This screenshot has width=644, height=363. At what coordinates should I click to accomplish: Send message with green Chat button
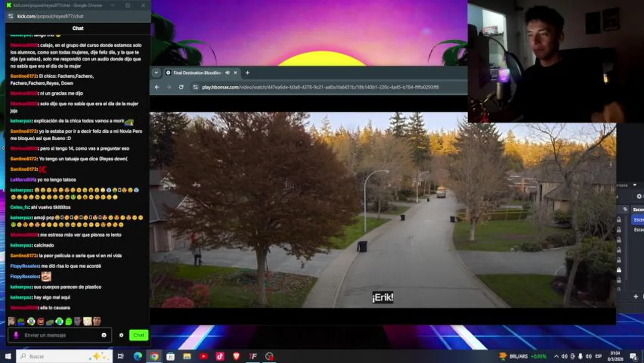pyautogui.click(x=139, y=335)
